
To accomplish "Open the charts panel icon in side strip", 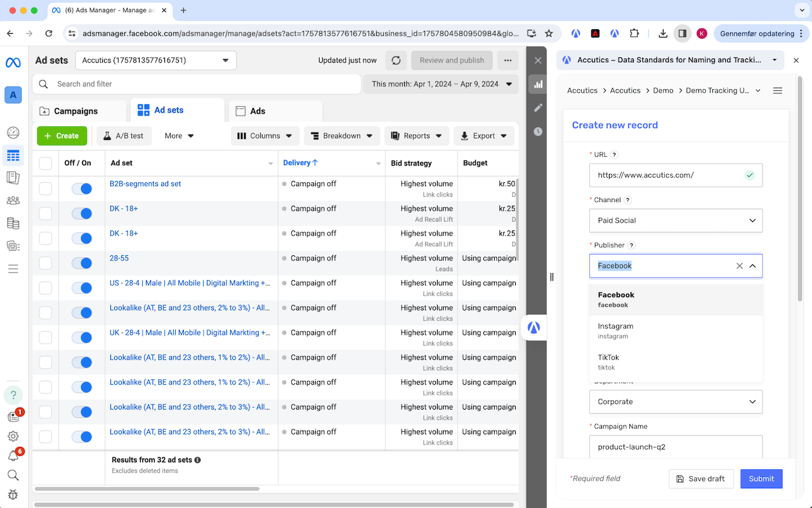I will click(x=538, y=84).
